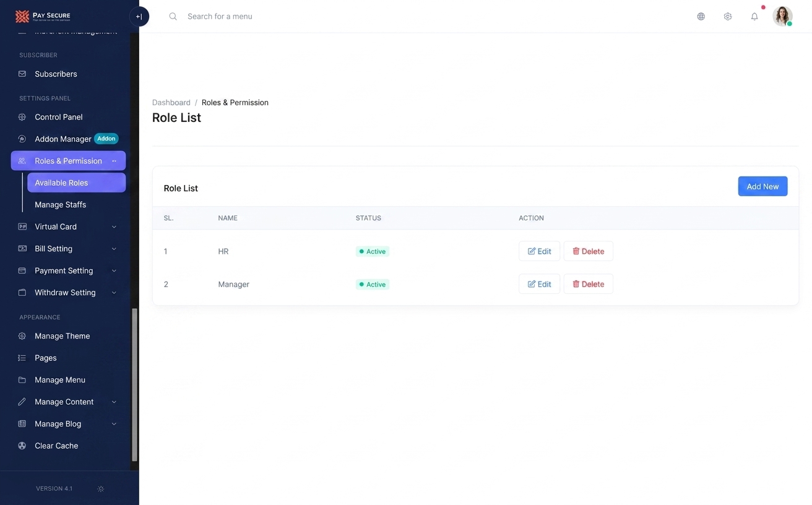The image size is (812, 505).
Task: Go to Dashboard breadcrumb link
Action: pyautogui.click(x=171, y=103)
